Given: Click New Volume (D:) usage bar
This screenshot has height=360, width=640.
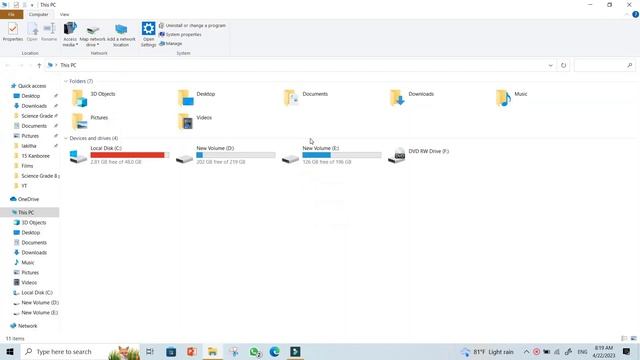Looking at the screenshot, I should (x=236, y=155).
